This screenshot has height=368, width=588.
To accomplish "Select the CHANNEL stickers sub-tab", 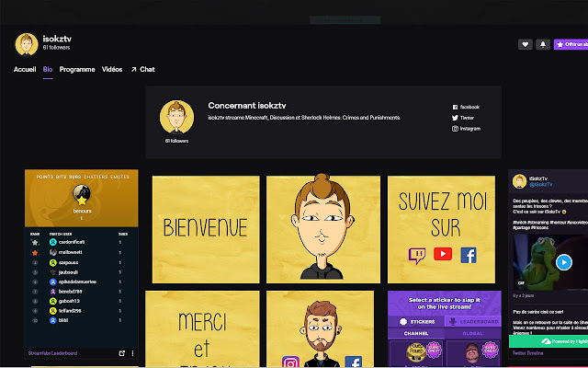I will click(x=416, y=333).
